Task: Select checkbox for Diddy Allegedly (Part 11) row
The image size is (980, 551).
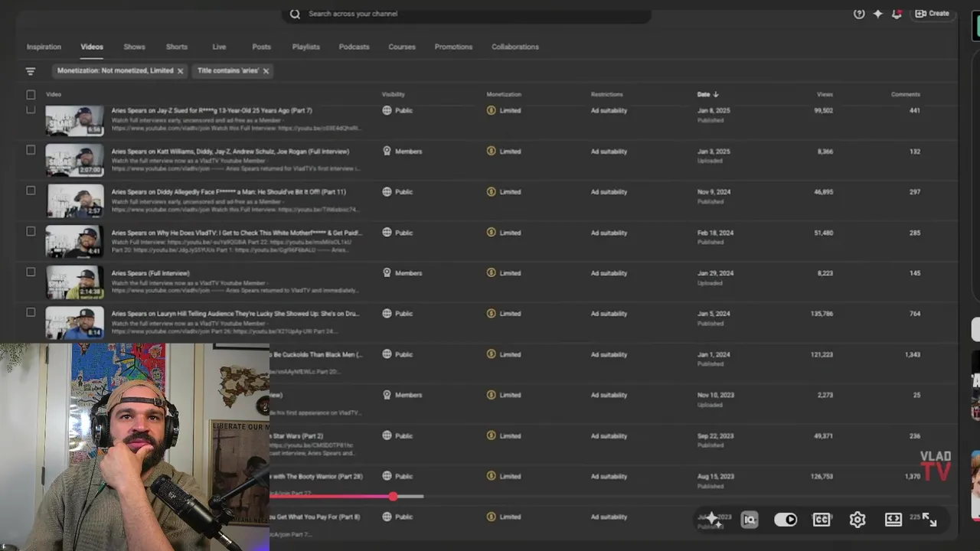Action: (31, 191)
